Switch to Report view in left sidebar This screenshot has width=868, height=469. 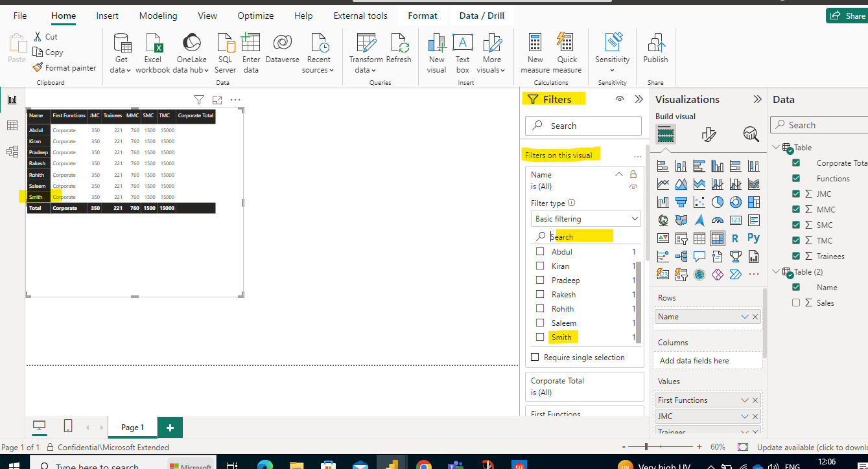(12, 100)
